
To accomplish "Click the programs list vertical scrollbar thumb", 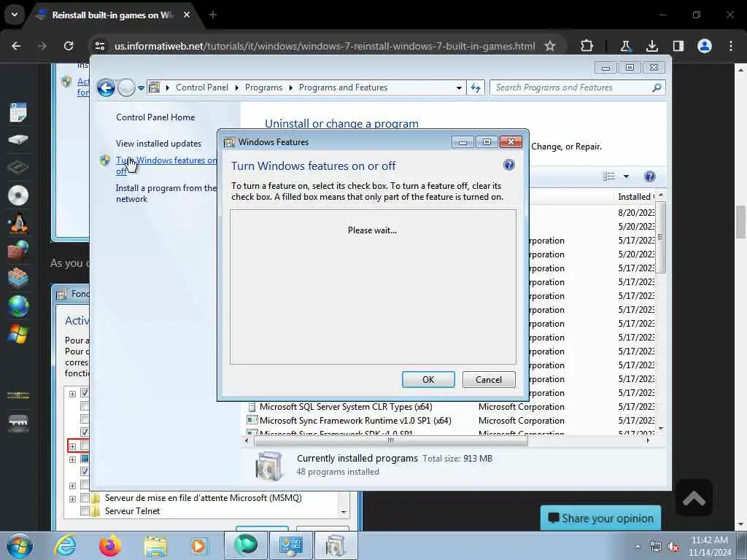I will (661, 237).
